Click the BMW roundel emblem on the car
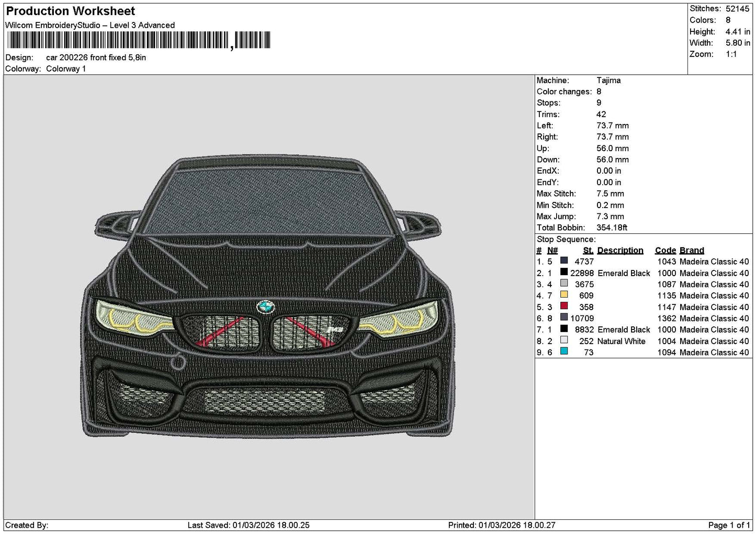756x534 pixels. coord(265,307)
